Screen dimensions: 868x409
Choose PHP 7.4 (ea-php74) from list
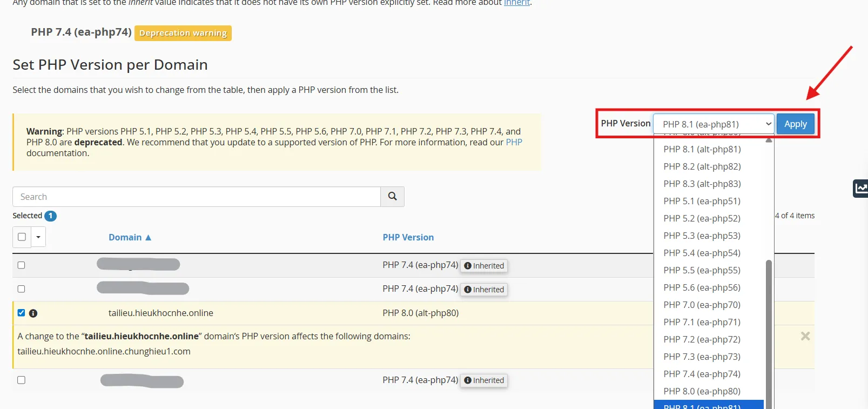tap(702, 374)
